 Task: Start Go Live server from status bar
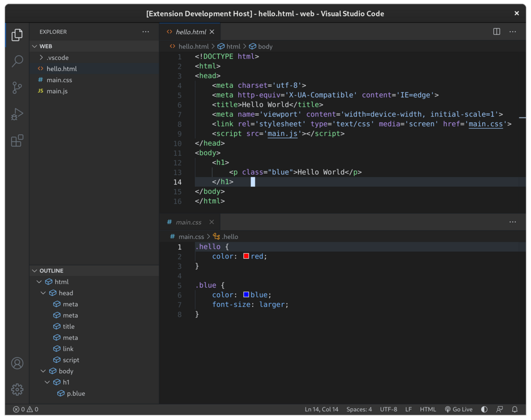point(458,409)
